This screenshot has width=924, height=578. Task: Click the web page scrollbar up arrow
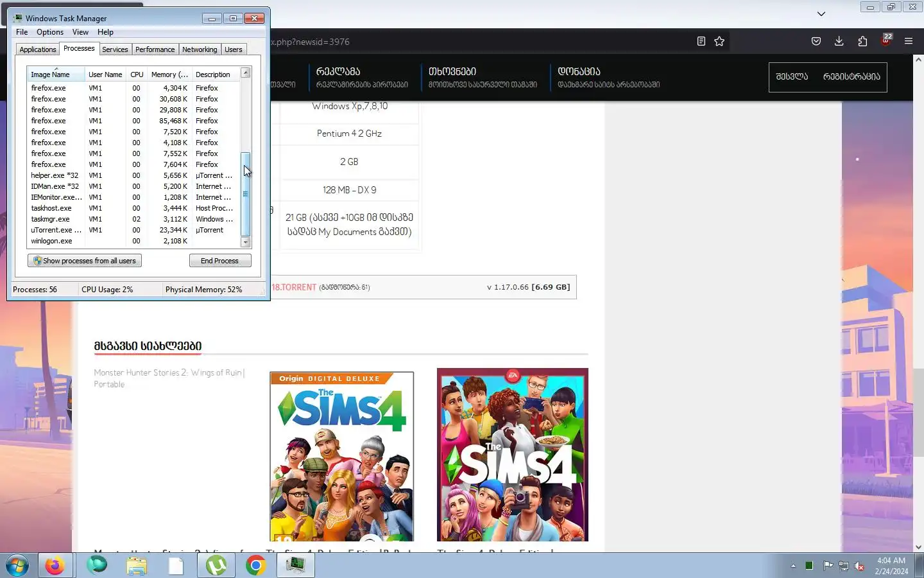click(918, 60)
